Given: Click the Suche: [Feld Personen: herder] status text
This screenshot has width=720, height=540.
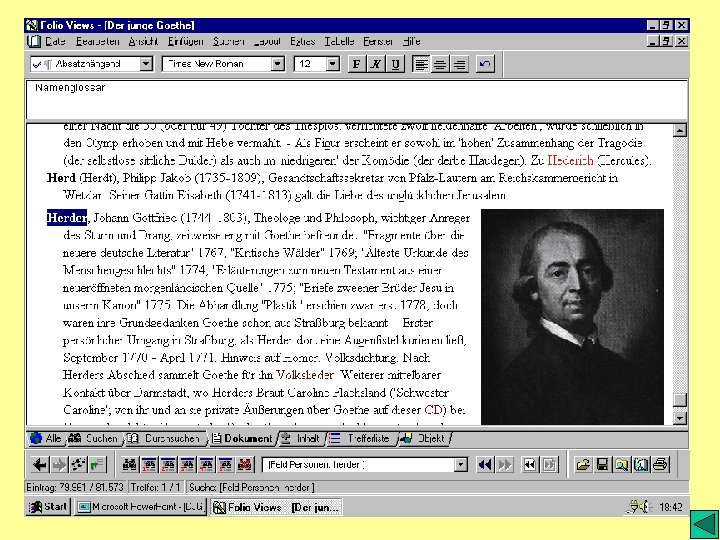Looking at the screenshot, I should click(252, 487).
